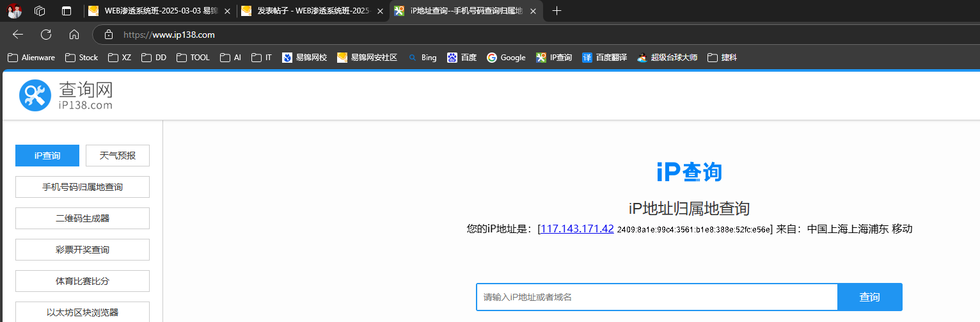Refresh the page

(x=46, y=35)
